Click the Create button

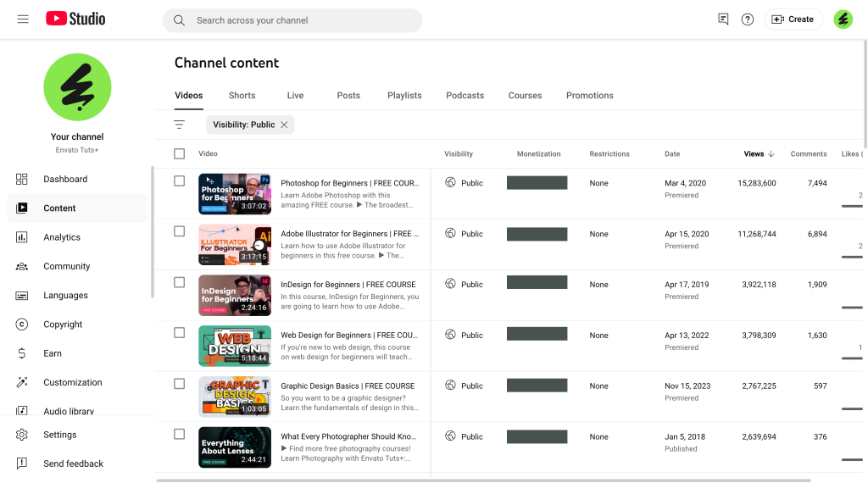(x=793, y=19)
